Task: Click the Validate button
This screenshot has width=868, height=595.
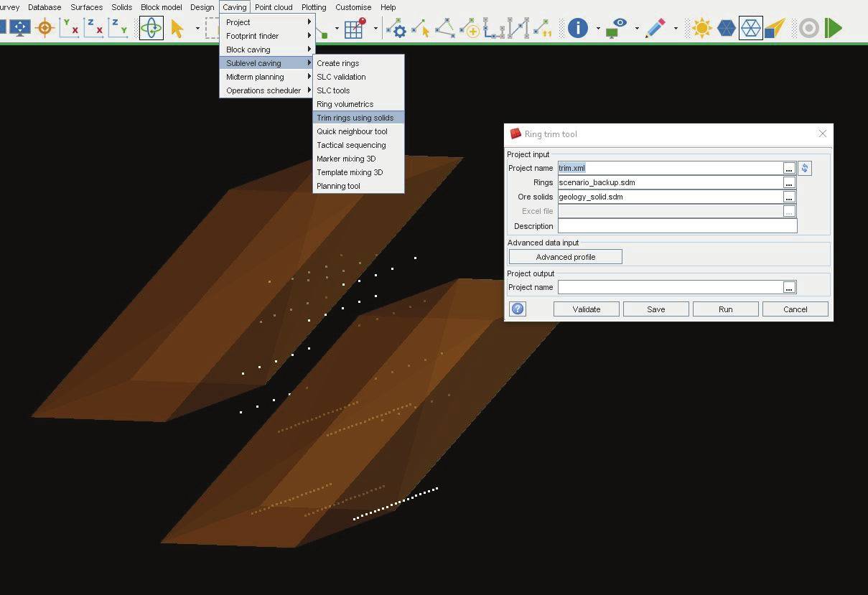Action: point(586,309)
